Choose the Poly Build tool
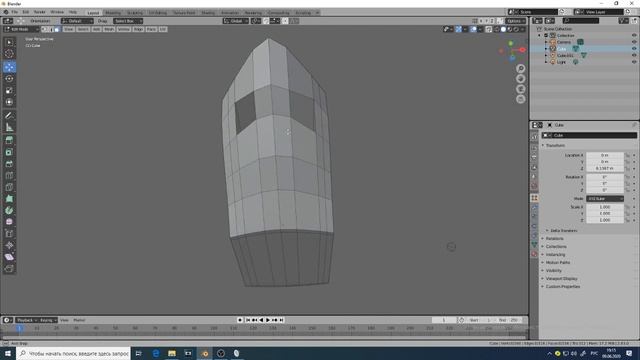This screenshot has height=360, width=640. (9, 199)
